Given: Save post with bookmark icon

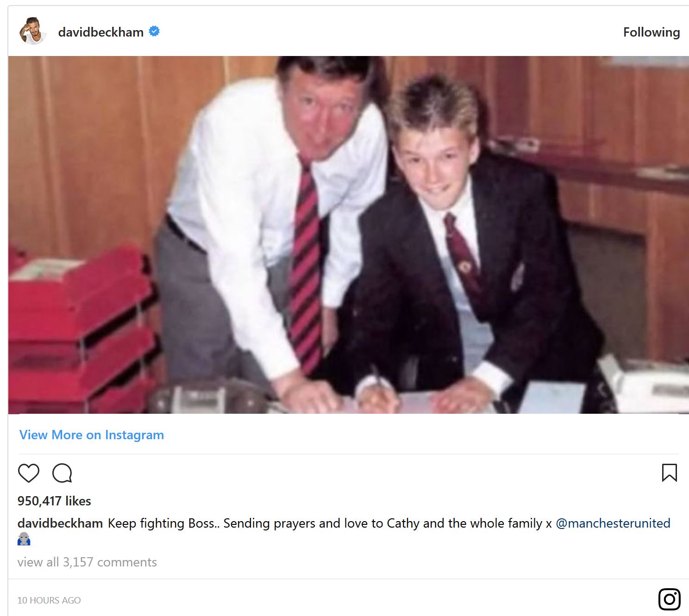Looking at the screenshot, I should tap(670, 473).
